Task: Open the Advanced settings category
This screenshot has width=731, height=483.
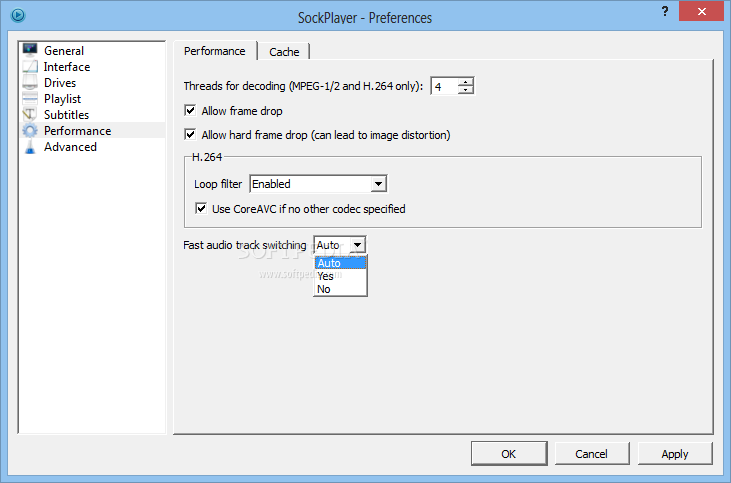Action: click(x=70, y=147)
